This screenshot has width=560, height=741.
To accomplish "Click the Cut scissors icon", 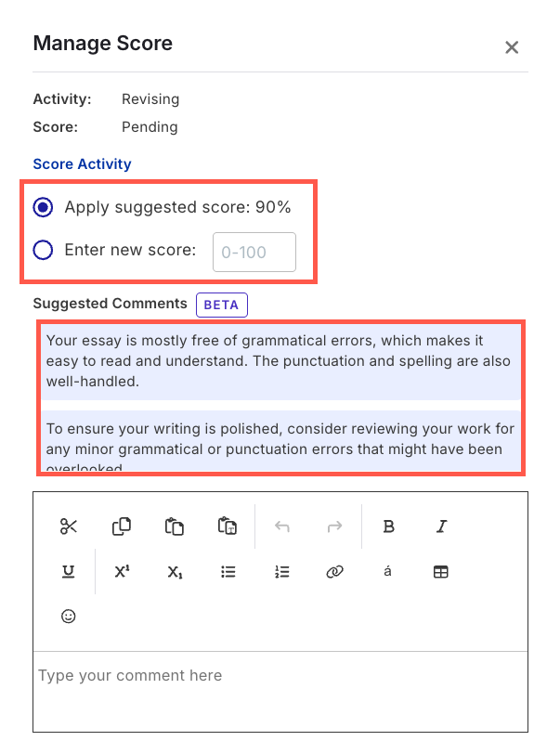I will click(69, 526).
